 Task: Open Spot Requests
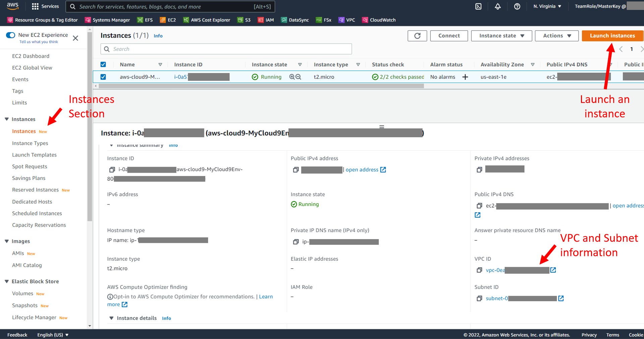[30, 167]
